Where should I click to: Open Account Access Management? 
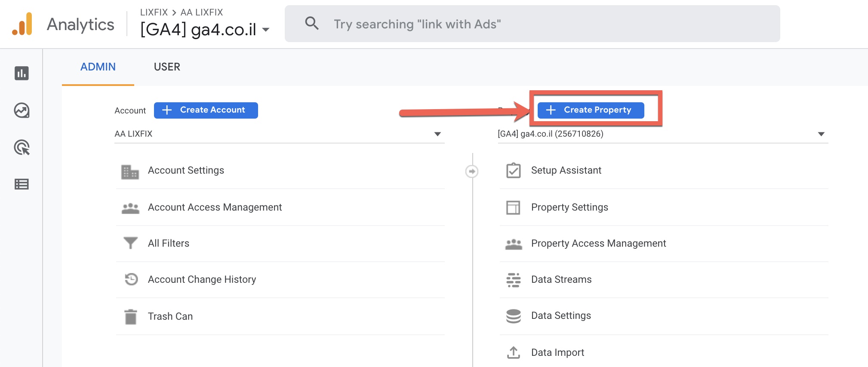280,207
